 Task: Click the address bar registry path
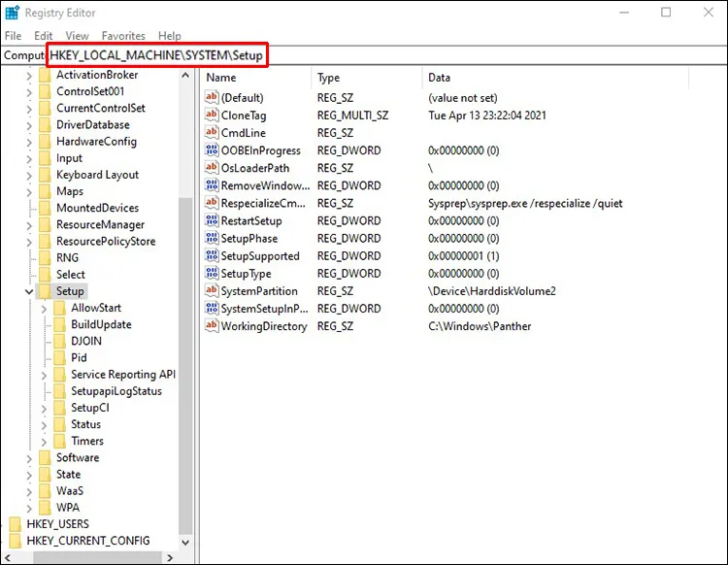(156, 55)
